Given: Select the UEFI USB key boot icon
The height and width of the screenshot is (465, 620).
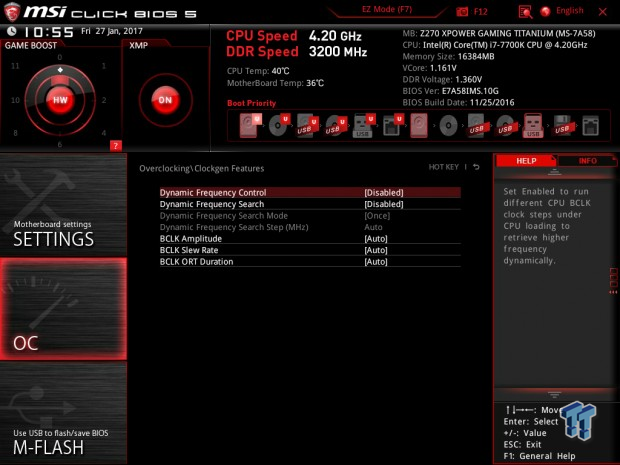Looking at the screenshot, I should (364, 126).
